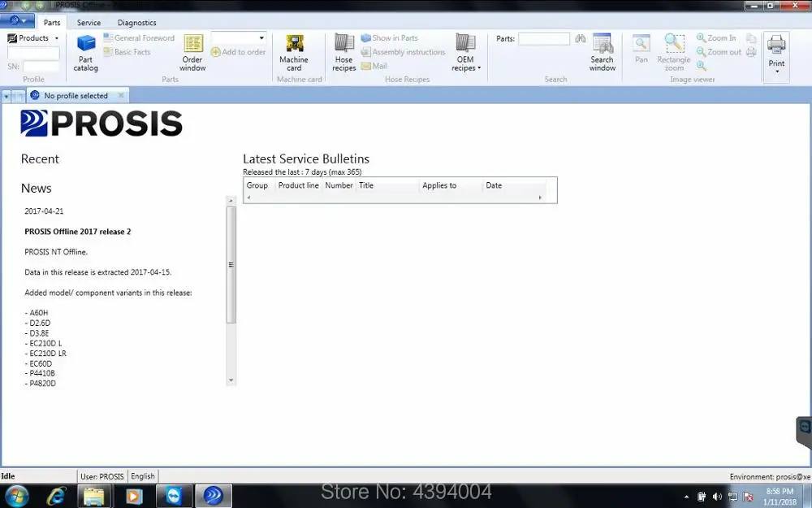The height and width of the screenshot is (508, 812).
Task: Select the No profile selected tab
Action: click(76, 95)
